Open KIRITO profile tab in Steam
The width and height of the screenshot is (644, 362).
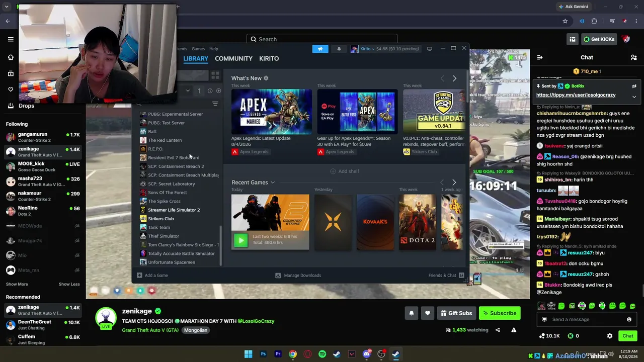[x=269, y=58]
